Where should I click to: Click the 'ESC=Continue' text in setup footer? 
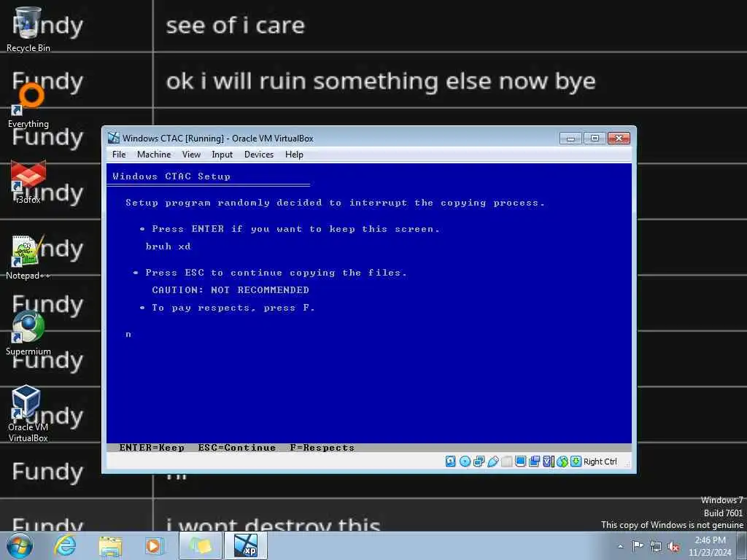click(237, 448)
